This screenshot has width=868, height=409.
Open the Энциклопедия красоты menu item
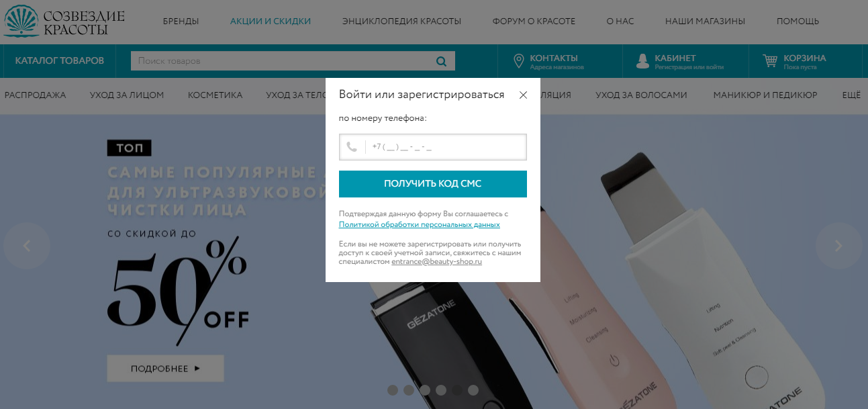(x=401, y=21)
